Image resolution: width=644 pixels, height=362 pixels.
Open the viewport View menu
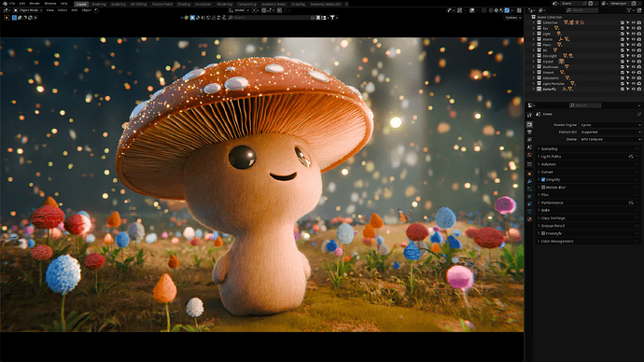(x=50, y=10)
